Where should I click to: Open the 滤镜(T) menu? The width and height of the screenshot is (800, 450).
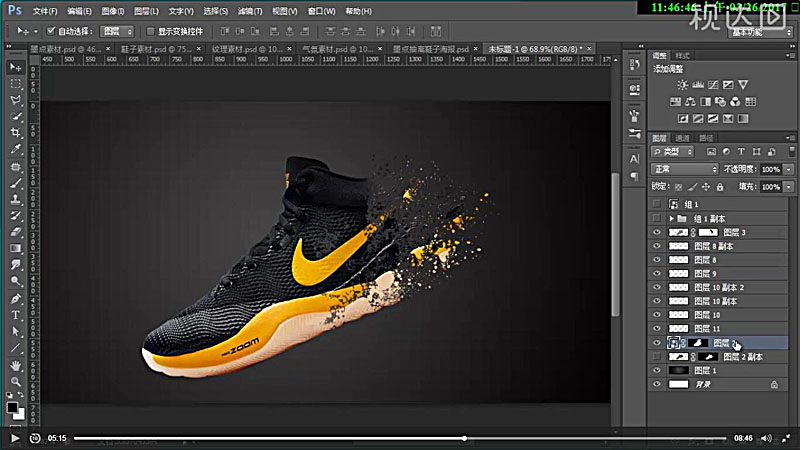250,11
